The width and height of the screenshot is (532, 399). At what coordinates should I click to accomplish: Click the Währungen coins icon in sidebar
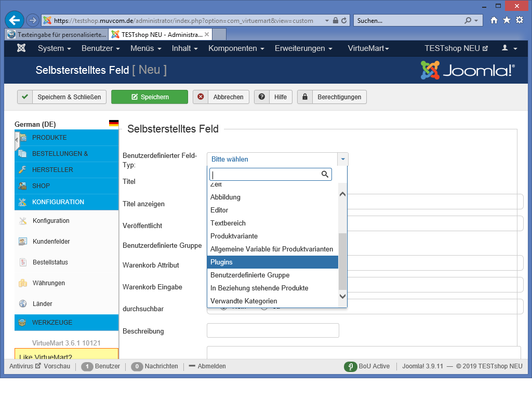pos(23,283)
